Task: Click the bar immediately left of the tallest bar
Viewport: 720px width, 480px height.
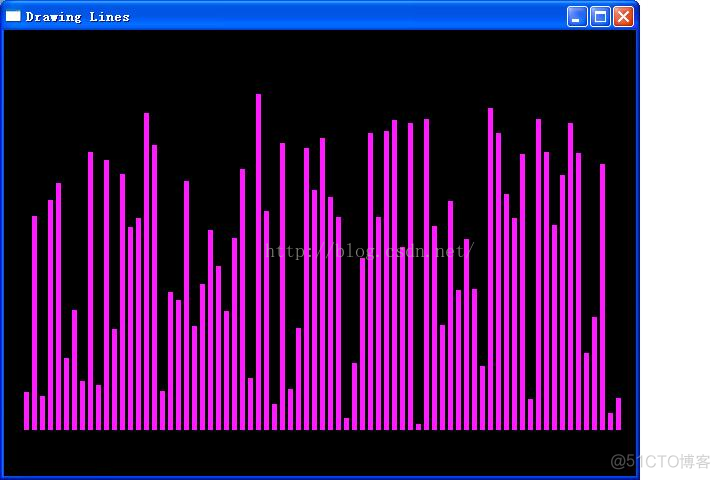Action: (250, 404)
